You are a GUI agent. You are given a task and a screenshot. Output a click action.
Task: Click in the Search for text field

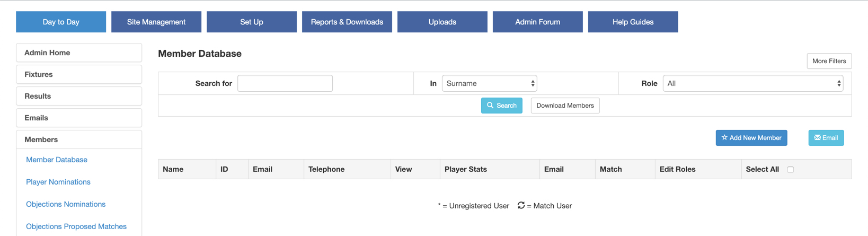coord(285,83)
